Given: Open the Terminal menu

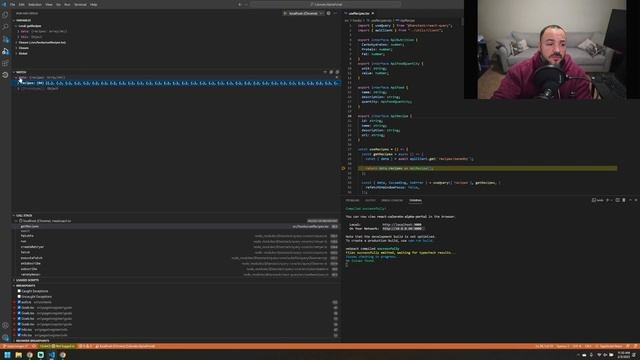Looking at the screenshot, I should (80, 4).
